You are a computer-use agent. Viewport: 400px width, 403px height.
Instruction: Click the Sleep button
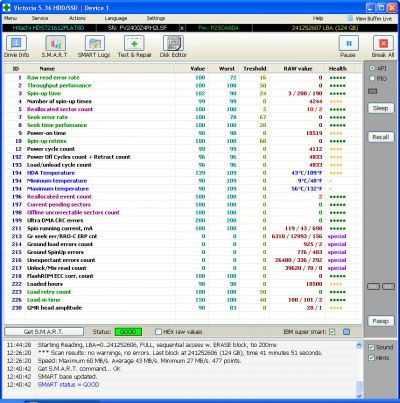click(x=381, y=108)
